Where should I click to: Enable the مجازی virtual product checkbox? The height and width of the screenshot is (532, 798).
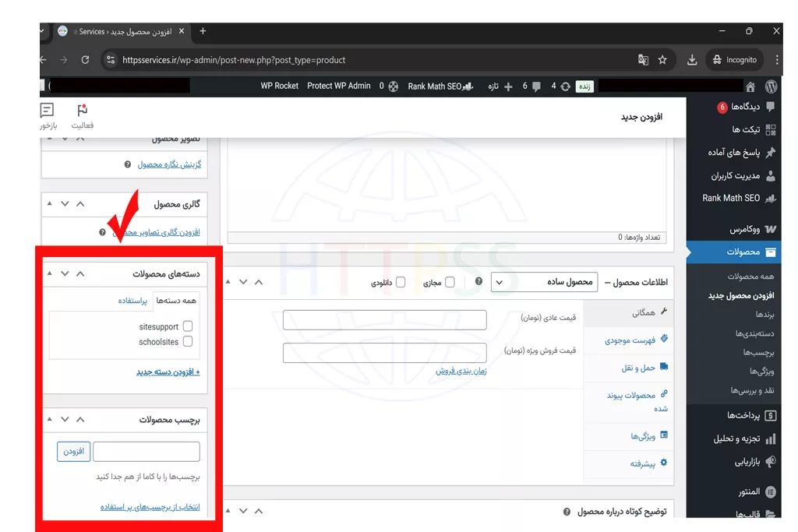450,282
